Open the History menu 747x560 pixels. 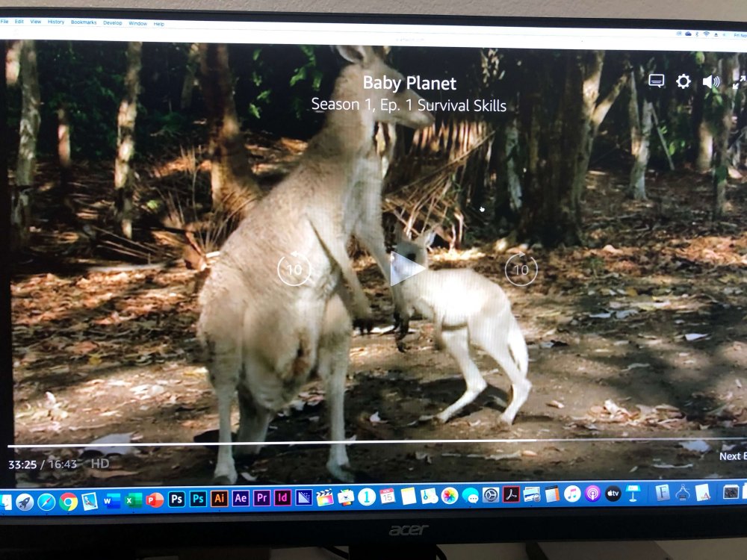pos(56,22)
